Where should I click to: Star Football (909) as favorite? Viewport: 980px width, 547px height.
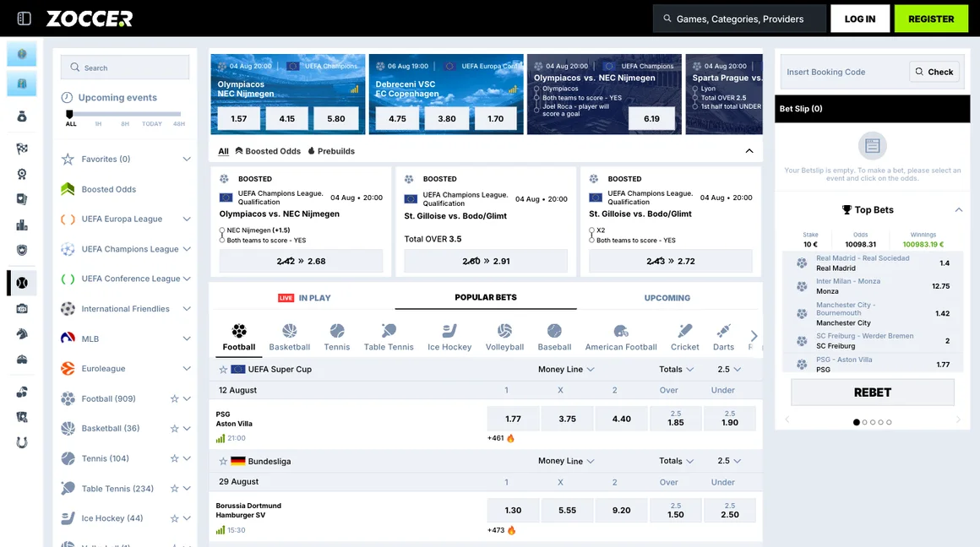pyautogui.click(x=174, y=398)
